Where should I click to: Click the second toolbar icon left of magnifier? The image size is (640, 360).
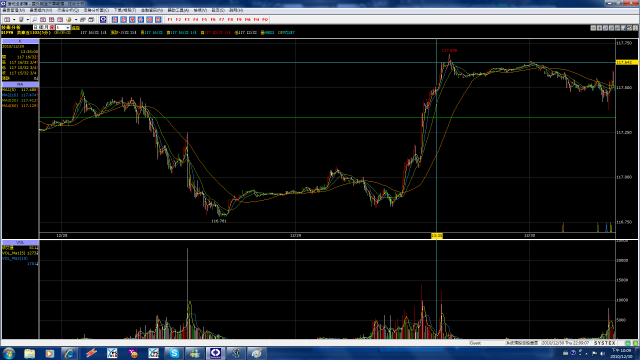[21, 19]
